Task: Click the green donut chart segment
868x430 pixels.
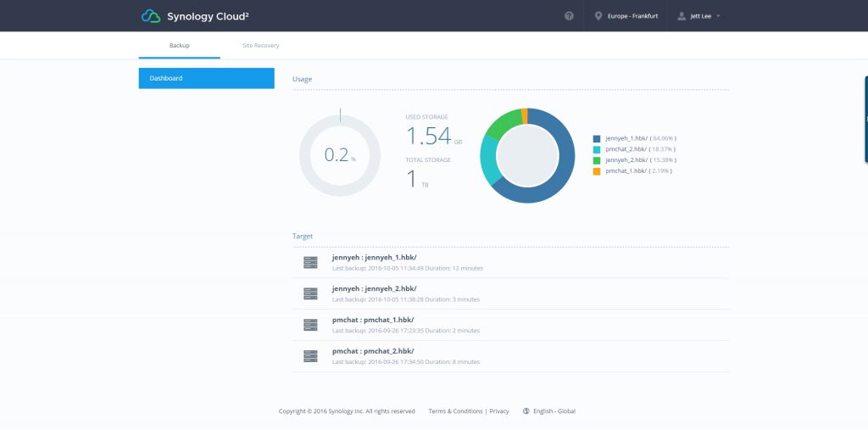Action: 503,122
